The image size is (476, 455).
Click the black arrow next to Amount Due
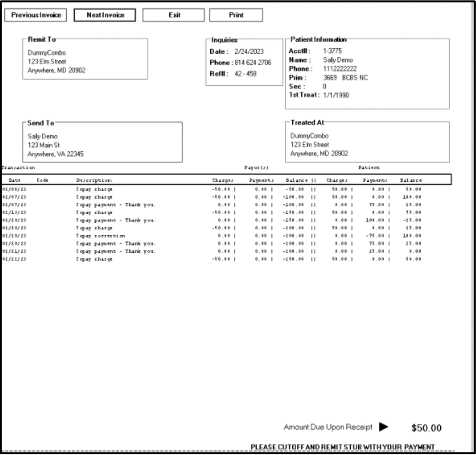click(x=383, y=427)
